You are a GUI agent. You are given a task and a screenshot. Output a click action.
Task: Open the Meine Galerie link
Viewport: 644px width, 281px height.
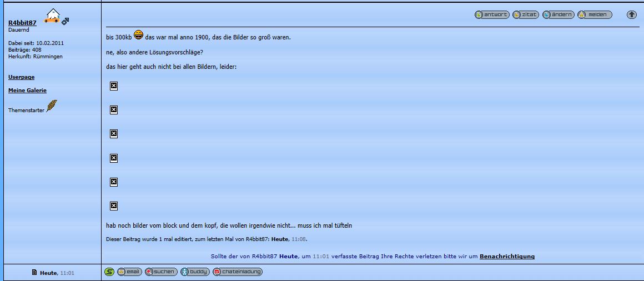pyautogui.click(x=27, y=91)
